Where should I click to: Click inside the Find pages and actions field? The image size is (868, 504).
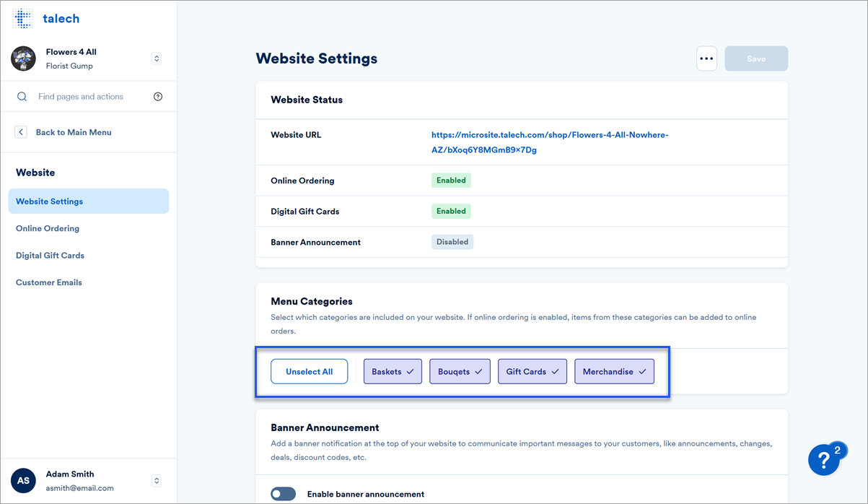(x=87, y=96)
